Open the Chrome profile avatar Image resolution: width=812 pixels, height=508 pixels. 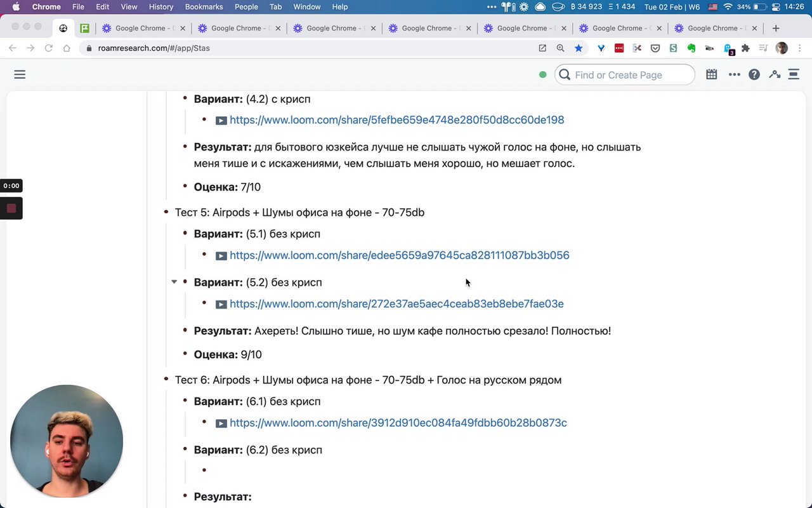click(x=782, y=48)
